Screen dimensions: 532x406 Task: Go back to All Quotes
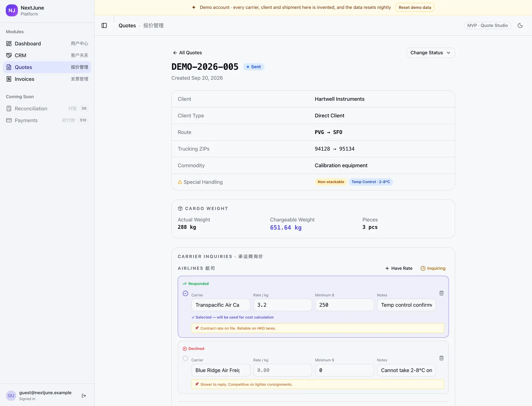tap(187, 53)
